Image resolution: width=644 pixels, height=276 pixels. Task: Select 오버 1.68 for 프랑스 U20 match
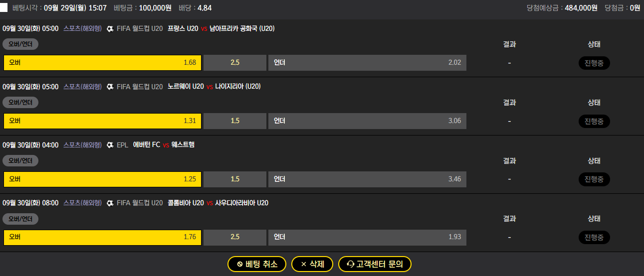pos(102,63)
